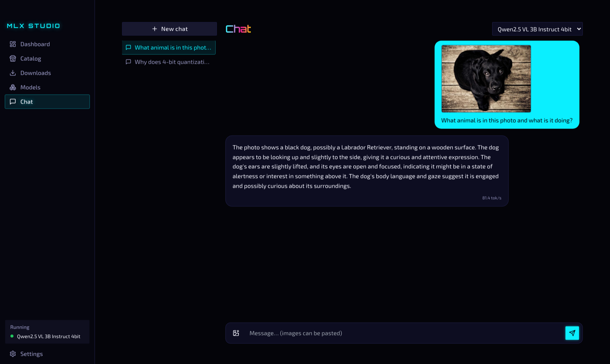Viewport: 610px width, 364px height.
Task: Go to the Catalog section
Action: click(x=47, y=59)
